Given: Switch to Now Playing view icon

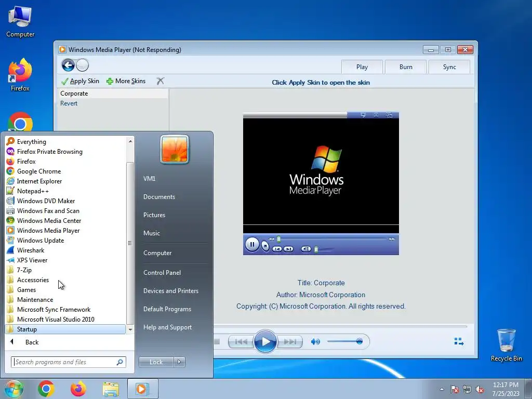Looking at the screenshot, I should point(459,341).
